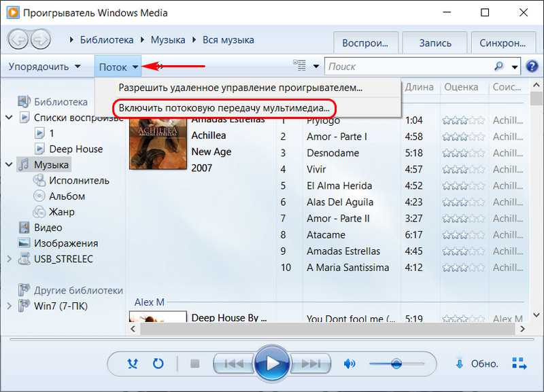Click the Библиотека breadcrumb link
This screenshot has width=544, height=392.
pos(107,40)
